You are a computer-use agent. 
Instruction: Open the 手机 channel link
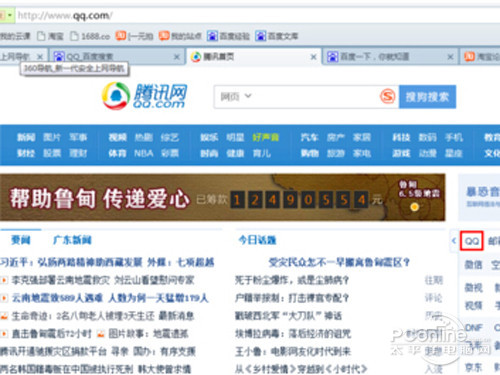(454, 137)
